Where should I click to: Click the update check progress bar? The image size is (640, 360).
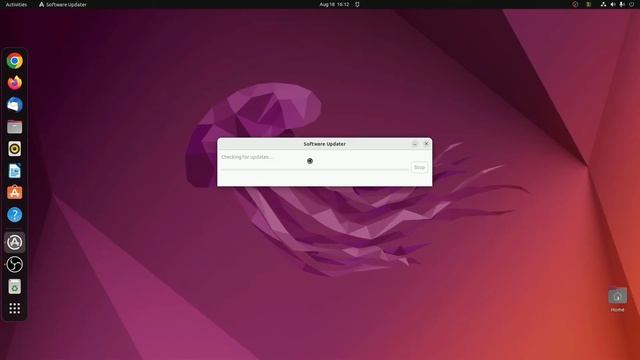coord(315,169)
